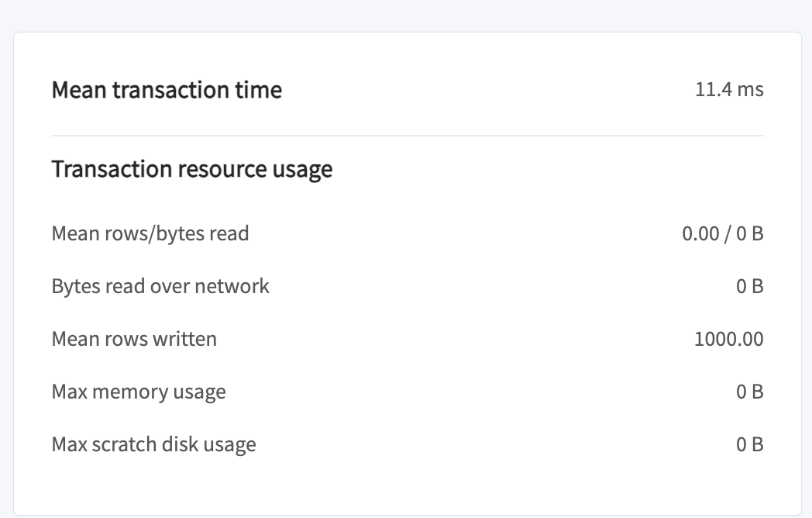Select the Max memory usage 0 B value
The width and height of the screenshot is (812, 518).
coord(750,392)
